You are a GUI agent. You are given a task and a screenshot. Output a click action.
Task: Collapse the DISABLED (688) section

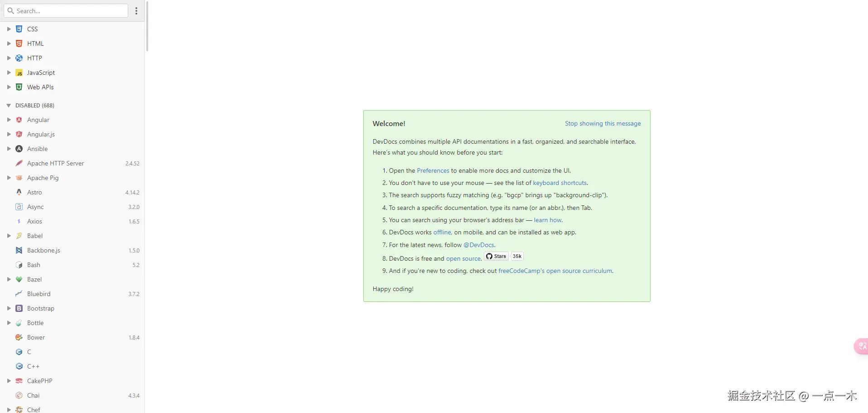pyautogui.click(x=8, y=105)
